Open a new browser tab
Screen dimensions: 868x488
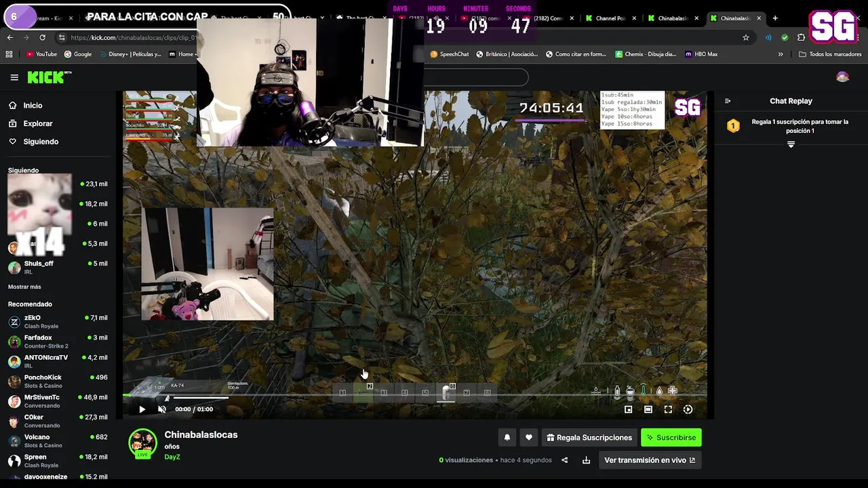775,18
